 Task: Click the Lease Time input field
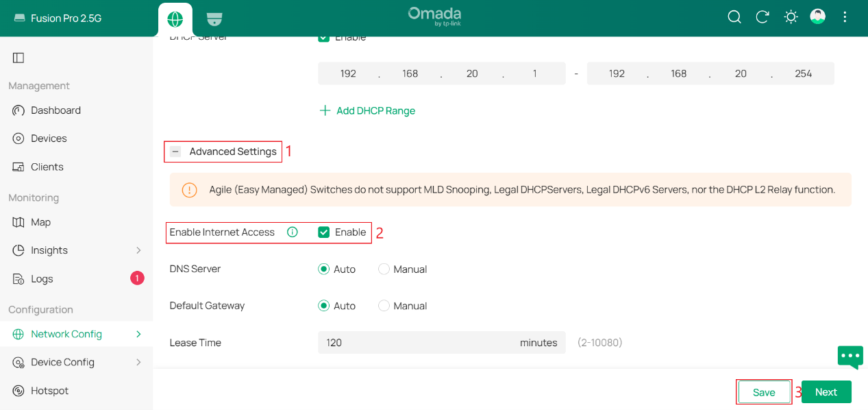pos(442,343)
